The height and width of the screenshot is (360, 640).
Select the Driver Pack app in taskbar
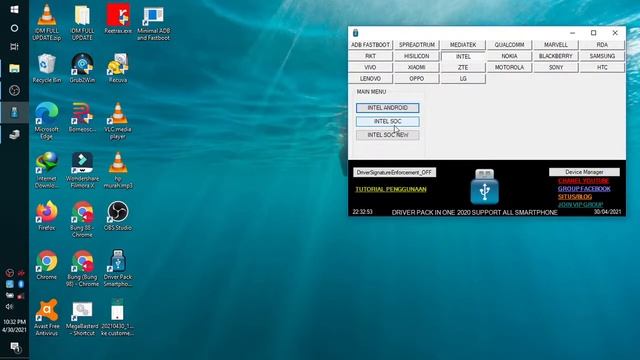click(x=14, y=112)
